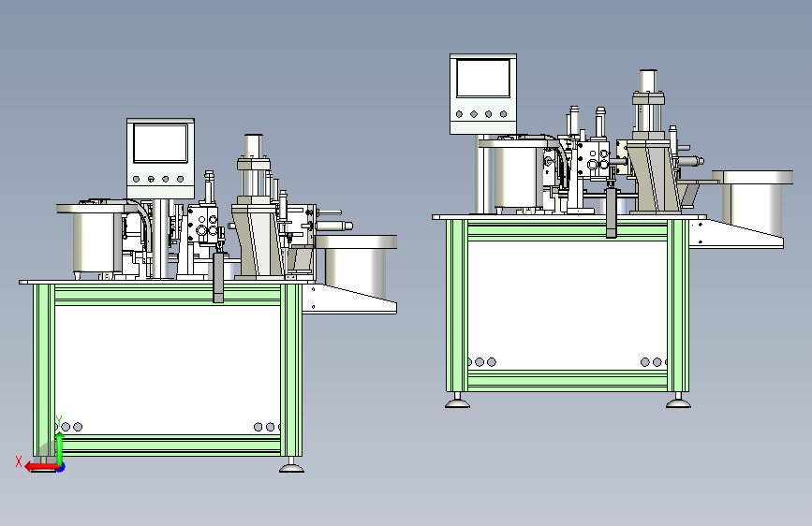Select the right machine's right leveling foot
Image resolution: width=812 pixels, height=526 pixels.
click(678, 401)
